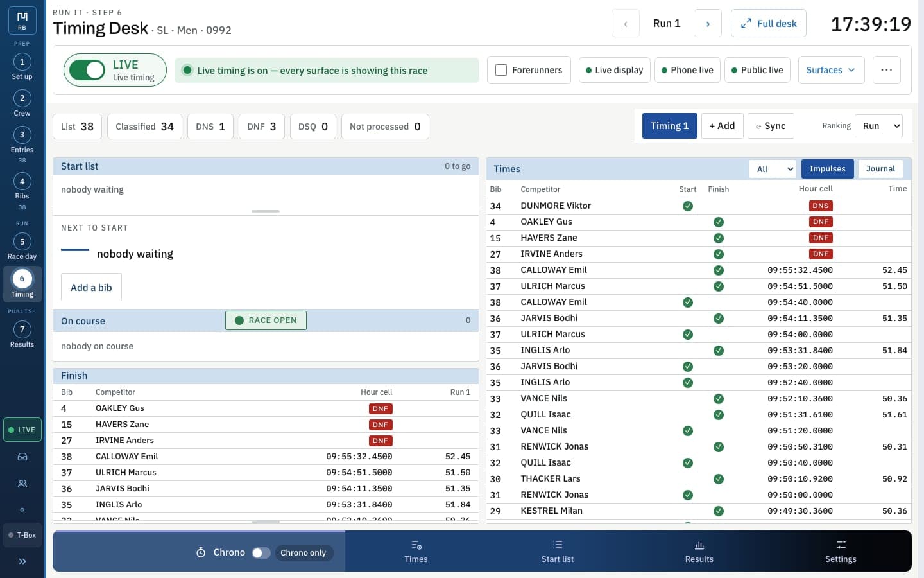
Task: Enable the Chrono toggle switch
Action: click(x=261, y=553)
